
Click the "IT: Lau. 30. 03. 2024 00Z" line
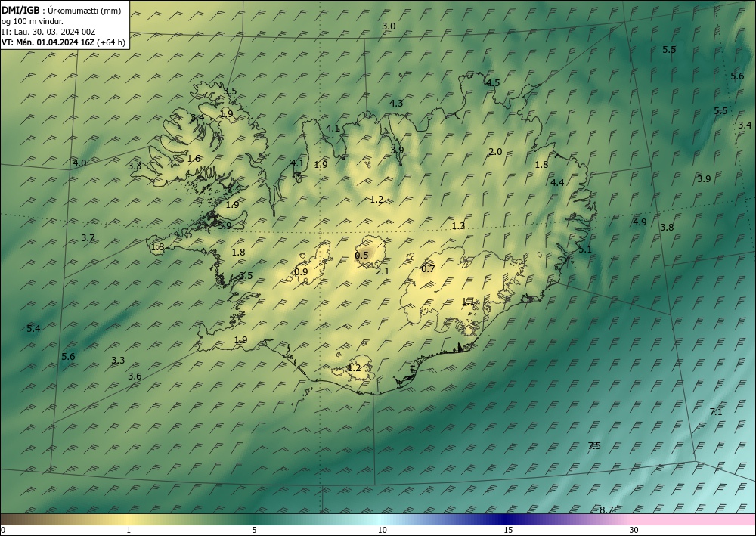[48, 32]
